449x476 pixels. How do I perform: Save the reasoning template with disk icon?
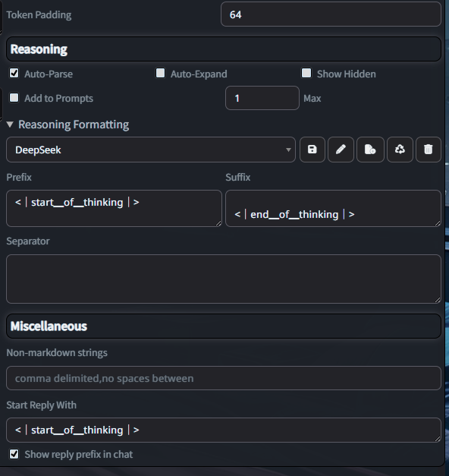[x=312, y=150]
